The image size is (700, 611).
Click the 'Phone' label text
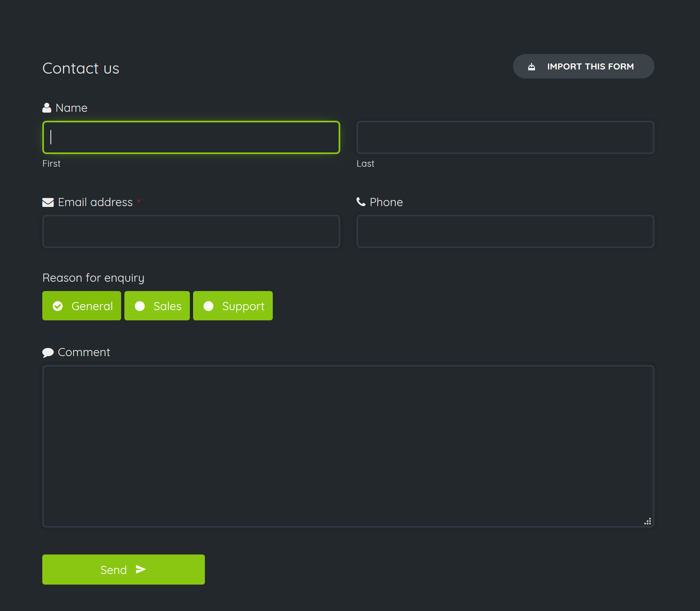[x=386, y=202]
